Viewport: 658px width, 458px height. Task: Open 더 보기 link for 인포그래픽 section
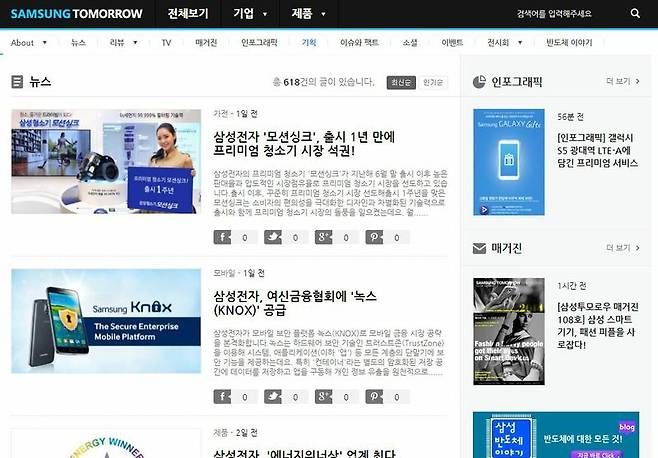tap(622, 81)
